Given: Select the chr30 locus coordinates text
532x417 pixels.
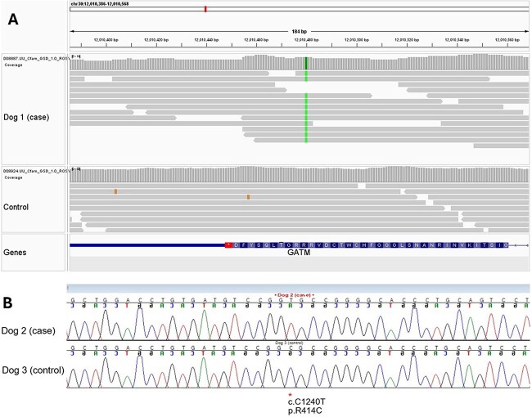Looking at the screenshot, I should pos(100,4).
